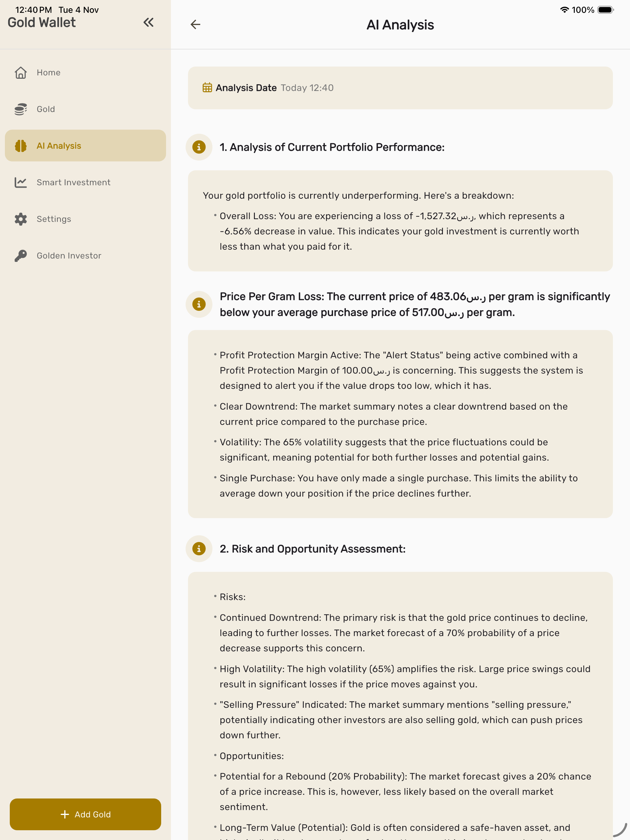Click the Analysis Date card
Screen dimensions: 630x840
(400, 88)
